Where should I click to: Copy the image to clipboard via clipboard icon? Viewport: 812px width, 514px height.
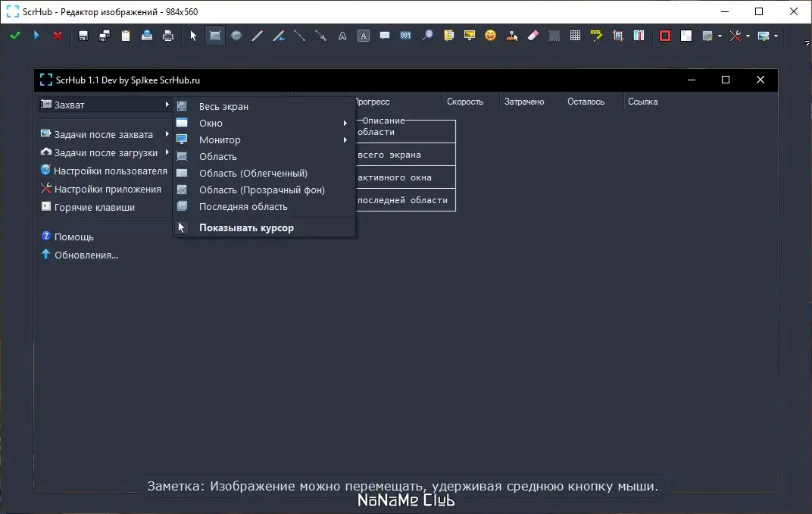click(125, 36)
